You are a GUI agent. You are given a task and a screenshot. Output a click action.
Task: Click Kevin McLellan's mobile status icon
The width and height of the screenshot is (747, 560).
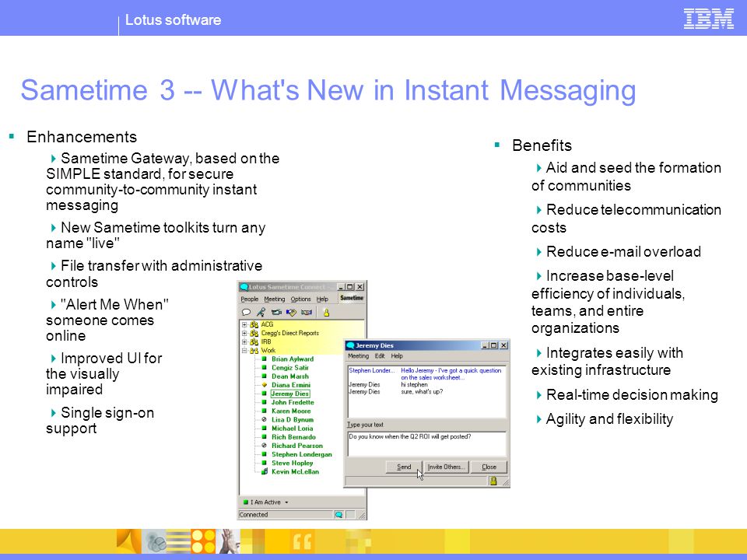point(265,471)
